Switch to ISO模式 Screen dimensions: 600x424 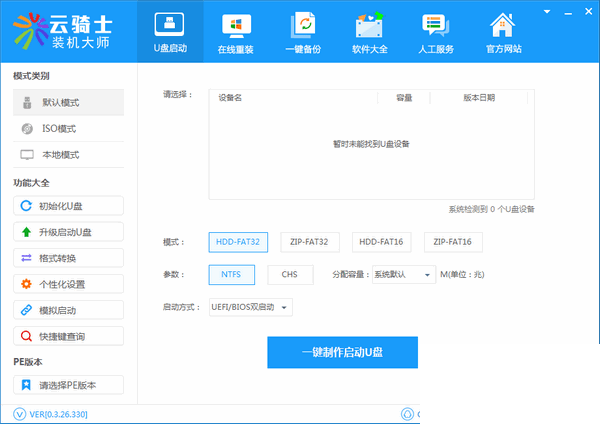(x=68, y=129)
